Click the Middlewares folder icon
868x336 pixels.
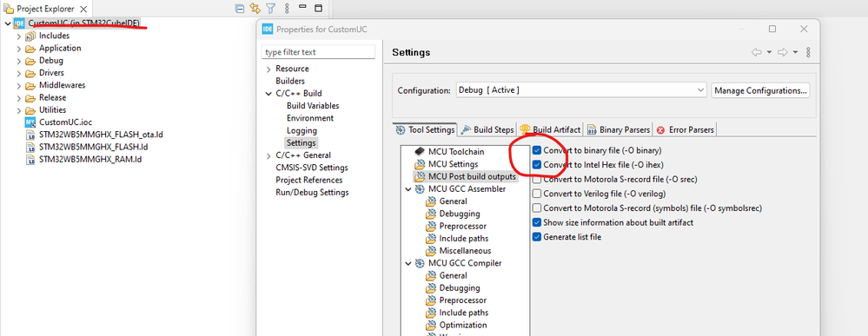(30, 85)
